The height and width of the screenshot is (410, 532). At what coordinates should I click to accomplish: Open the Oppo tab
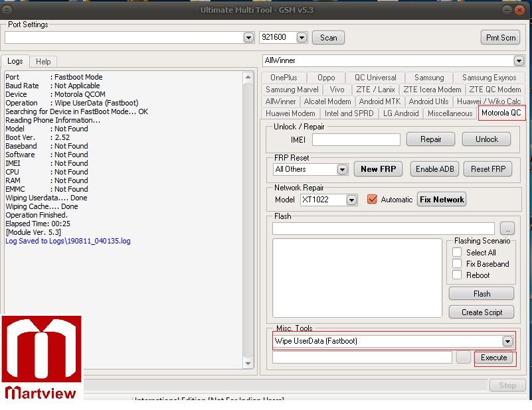click(x=326, y=78)
